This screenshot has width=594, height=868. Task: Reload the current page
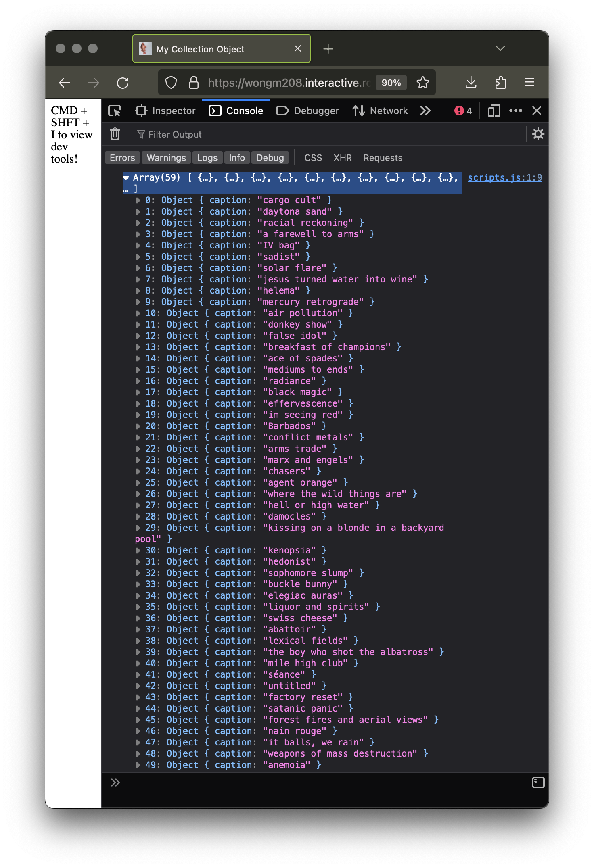click(x=123, y=83)
